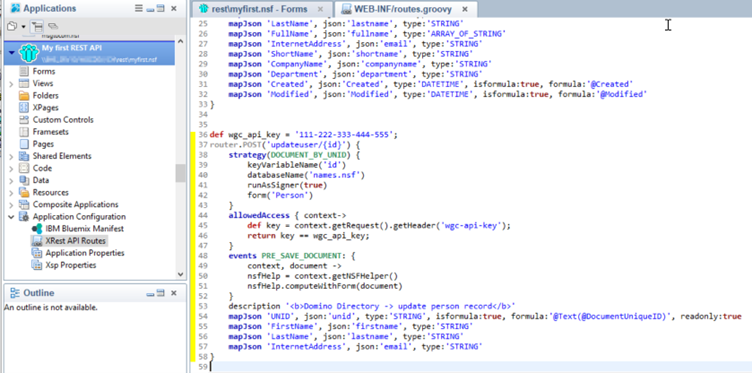Click the IBM Bluemix Manifest icon
This screenshot has height=373, width=752.
tap(37, 229)
